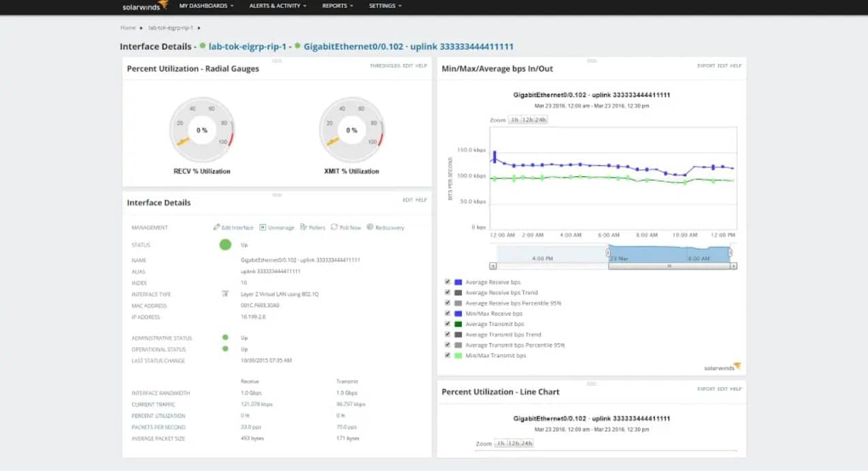Open the Pollers management icon
Viewport: 868px width, 471px height.
click(x=303, y=227)
